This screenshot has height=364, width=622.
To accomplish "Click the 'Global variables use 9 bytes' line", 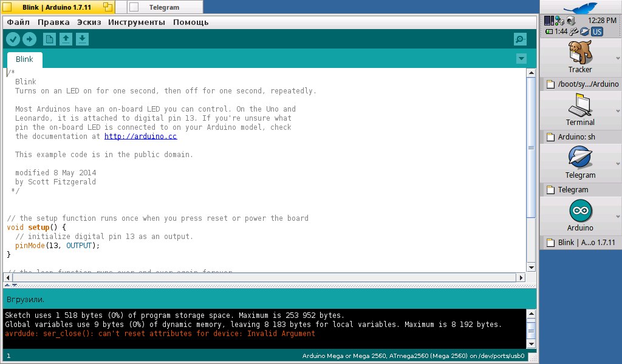I will pyautogui.click(x=253, y=325).
